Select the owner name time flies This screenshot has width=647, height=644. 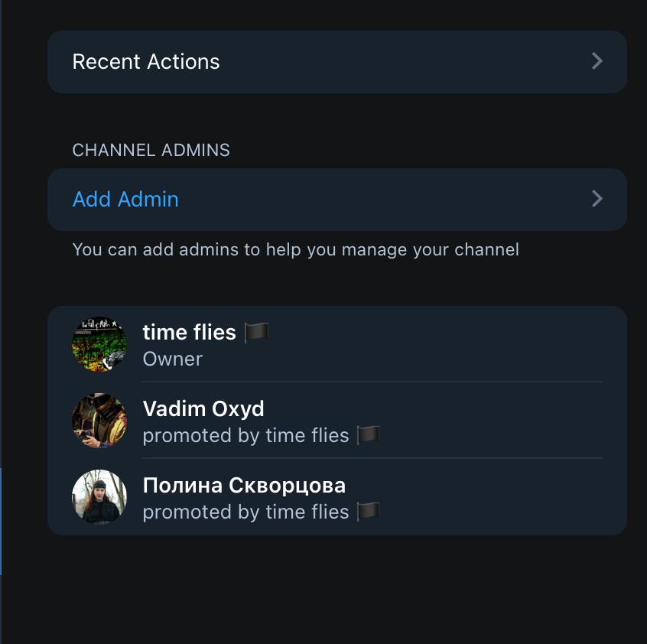(189, 332)
